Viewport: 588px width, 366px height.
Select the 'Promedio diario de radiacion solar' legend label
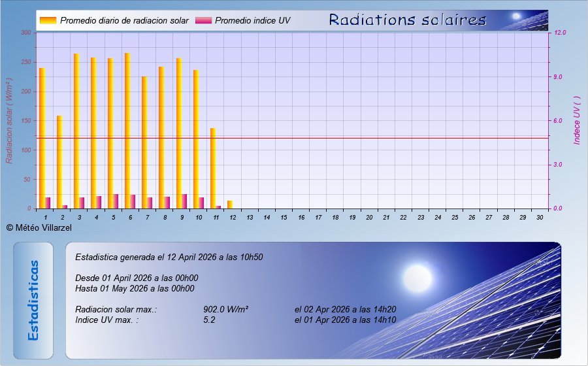click(124, 21)
